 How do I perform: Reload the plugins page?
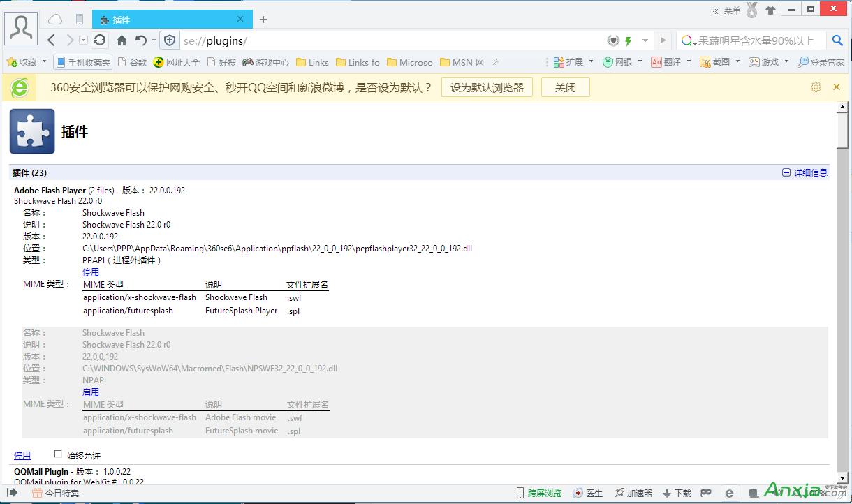pos(100,40)
